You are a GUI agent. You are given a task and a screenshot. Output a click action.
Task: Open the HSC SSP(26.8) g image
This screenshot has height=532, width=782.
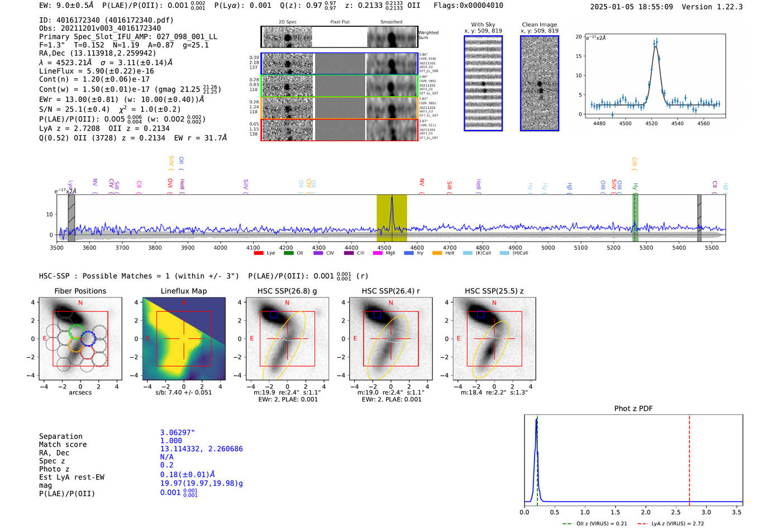(x=287, y=338)
